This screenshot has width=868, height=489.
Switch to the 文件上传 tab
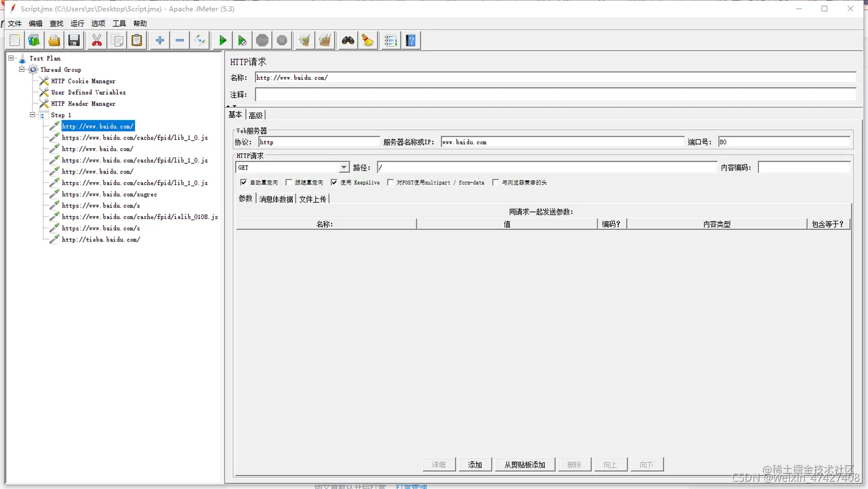(x=312, y=199)
